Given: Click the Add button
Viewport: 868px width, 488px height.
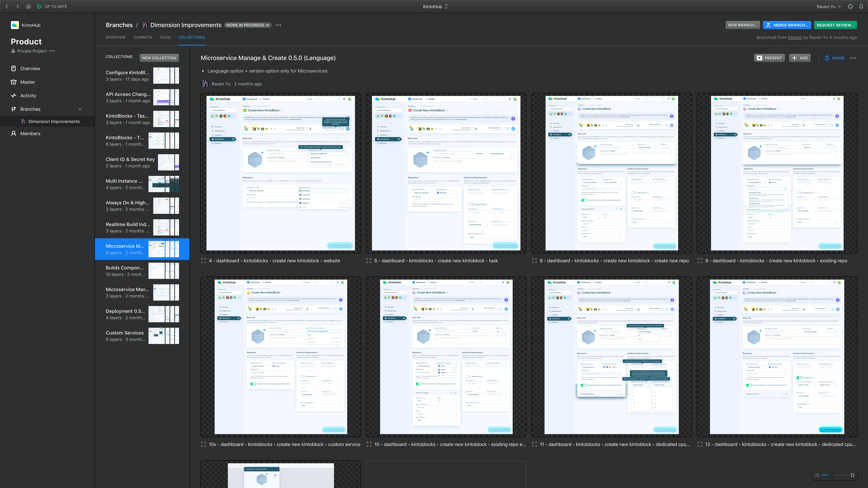Looking at the screenshot, I should pyautogui.click(x=800, y=58).
